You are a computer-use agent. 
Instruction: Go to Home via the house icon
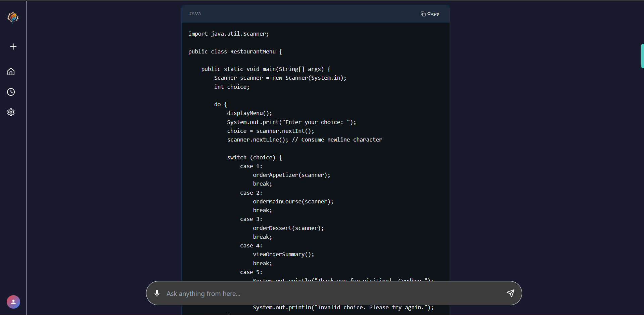click(11, 72)
